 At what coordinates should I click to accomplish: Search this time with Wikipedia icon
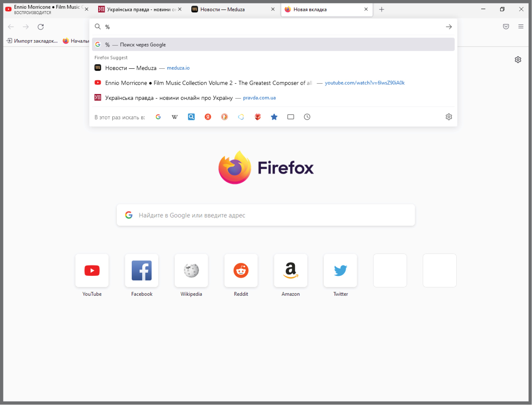pyautogui.click(x=175, y=117)
